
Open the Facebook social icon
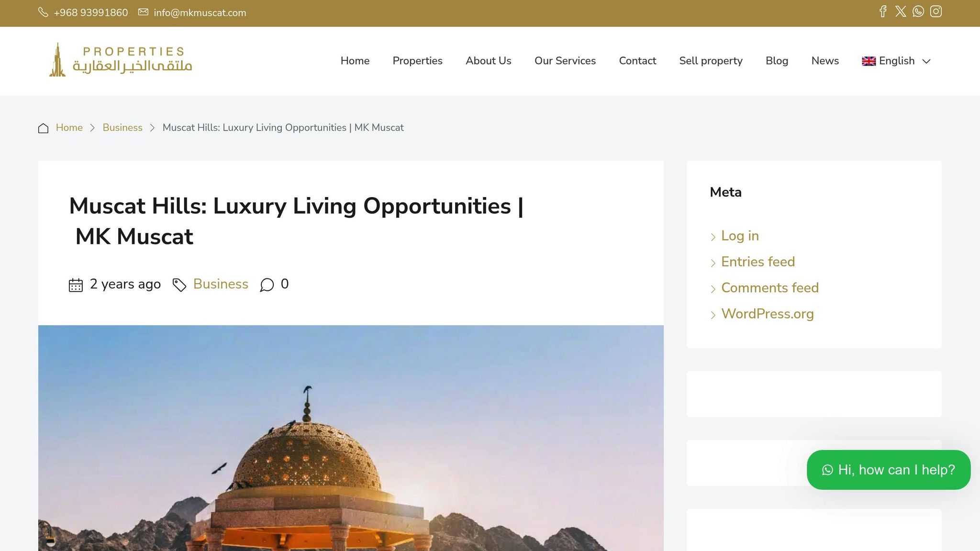click(x=883, y=11)
